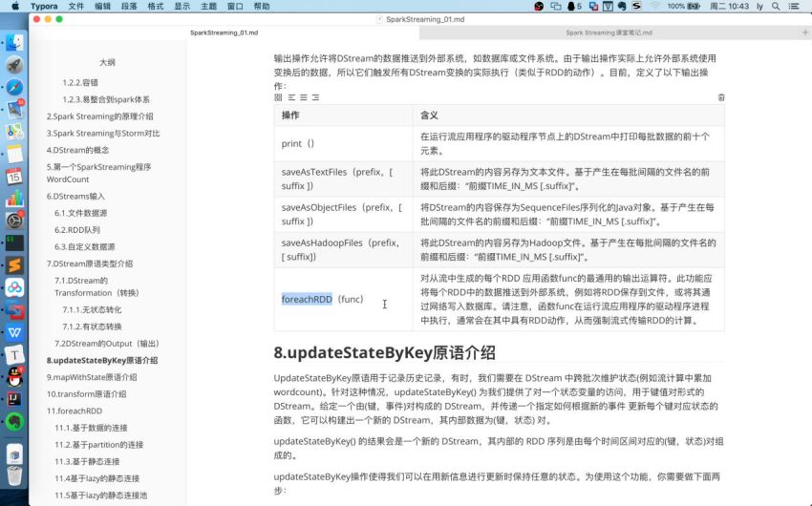Open the 格式 menu
812x506 pixels.
156,7
